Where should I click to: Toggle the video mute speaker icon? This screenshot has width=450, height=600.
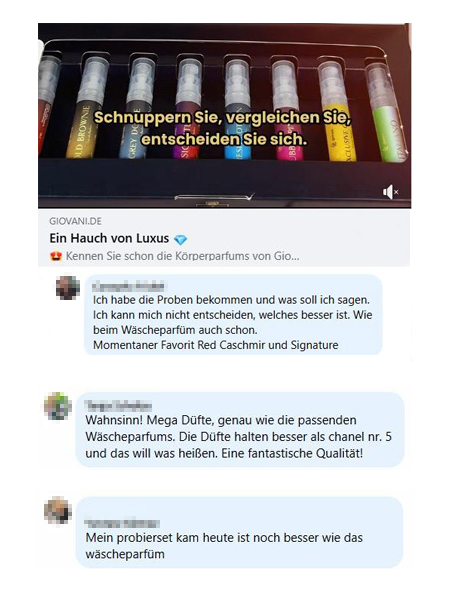(390, 192)
